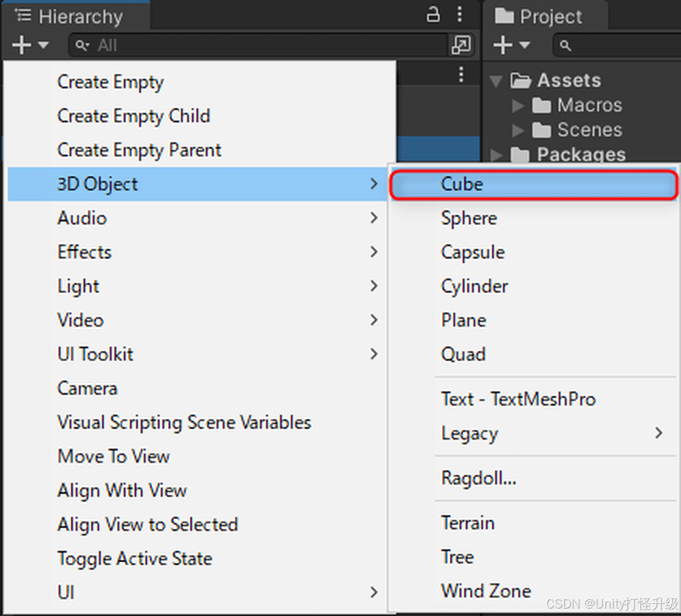Open the UI Toolkit submenu
The width and height of the screenshot is (681, 616).
pos(197,354)
